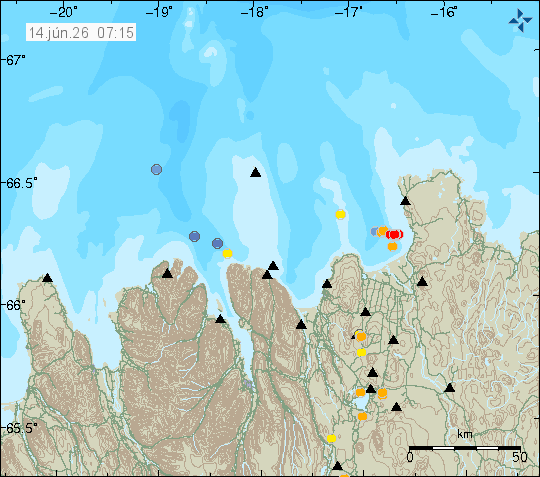Viewport: 540px width, 477px height.
Task: Click the station triangle on northeast peninsula tip
Action: click(x=405, y=201)
